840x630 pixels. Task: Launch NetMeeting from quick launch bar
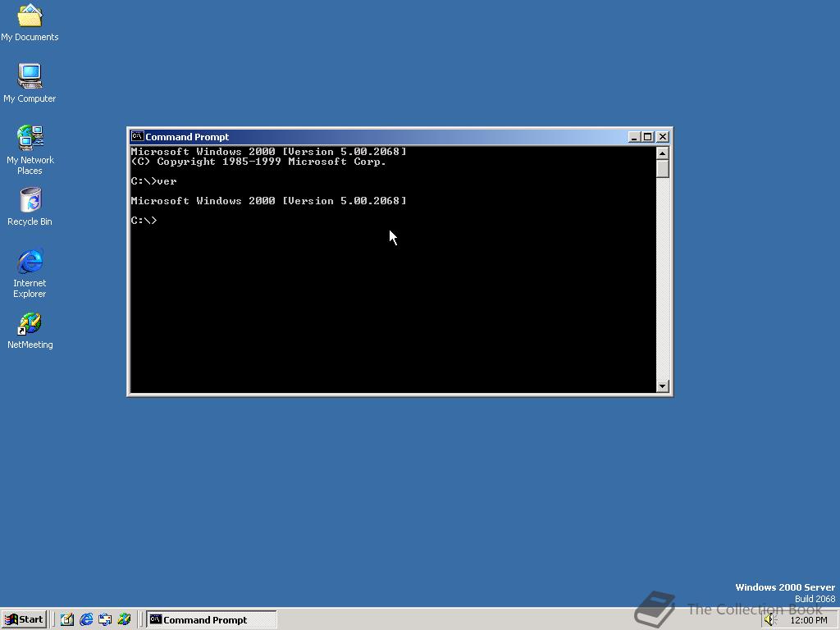124,619
